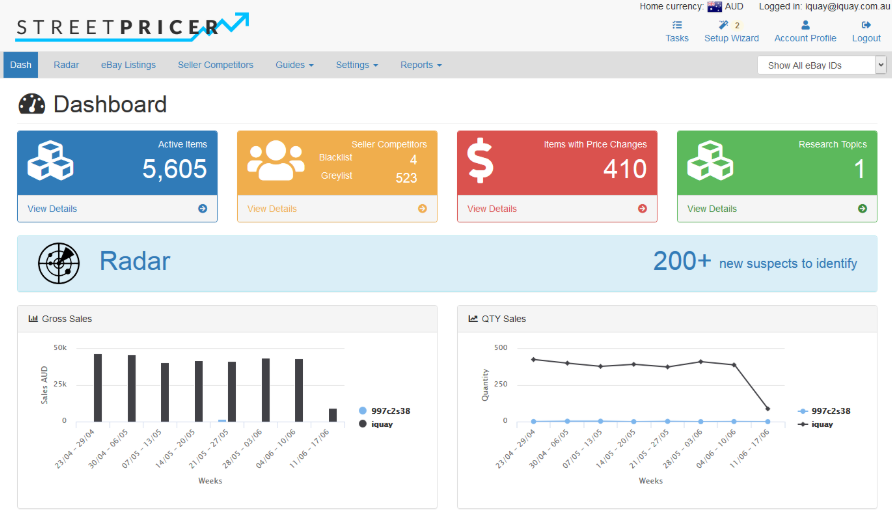The width and height of the screenshot is (892, 525).
Task: Open the Radar heading link
Action: 135,261
